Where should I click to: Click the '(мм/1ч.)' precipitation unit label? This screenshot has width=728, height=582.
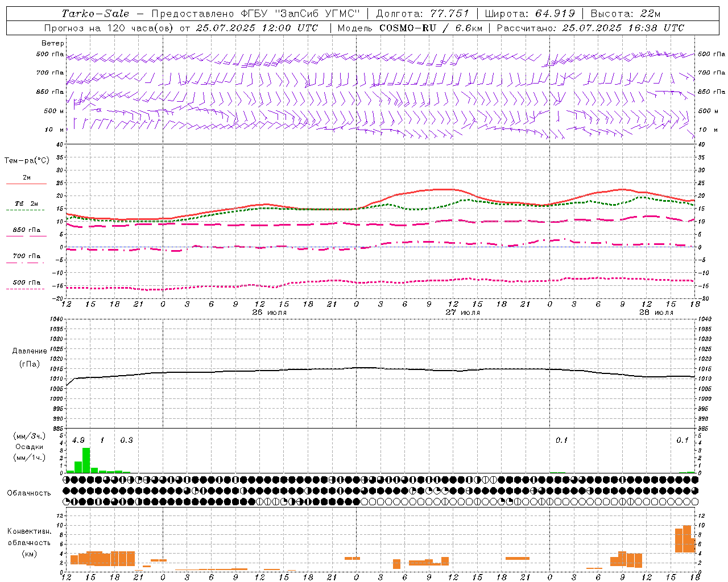tap(29, 458)
